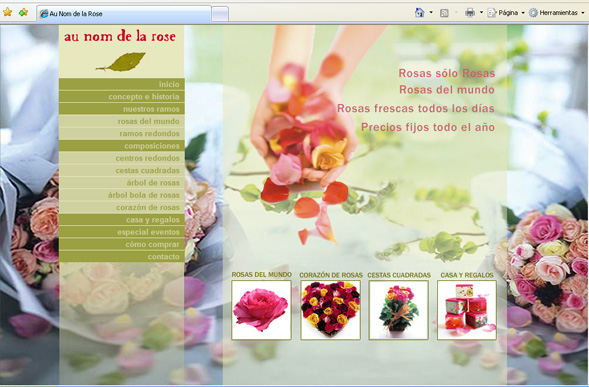Screen dimensions: 589x387
Task: Click the rose basket thumbnail
Action: coord(399,310)
